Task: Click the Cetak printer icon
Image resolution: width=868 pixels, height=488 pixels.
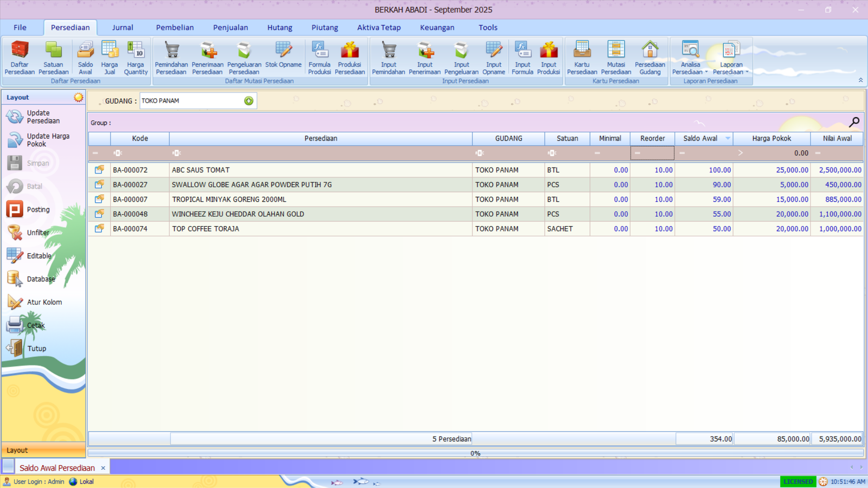Action: (15, 325)
